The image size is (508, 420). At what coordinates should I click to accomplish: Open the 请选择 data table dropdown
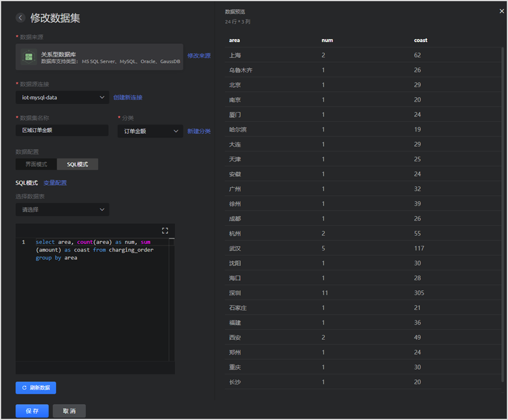pyautogui.click(x=62, y=209)
